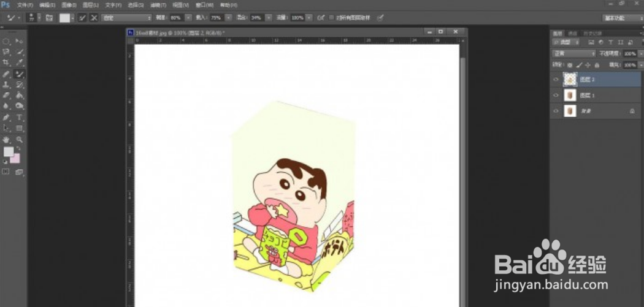The width and height of the screenshot is (644, 307).
Task: Select the Blur tool
Action: (7, 106)
